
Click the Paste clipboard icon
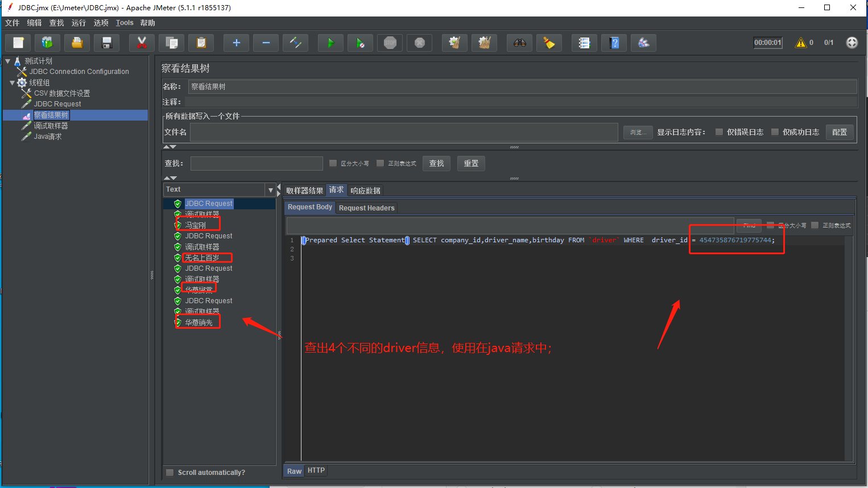[x=201, y=43]
